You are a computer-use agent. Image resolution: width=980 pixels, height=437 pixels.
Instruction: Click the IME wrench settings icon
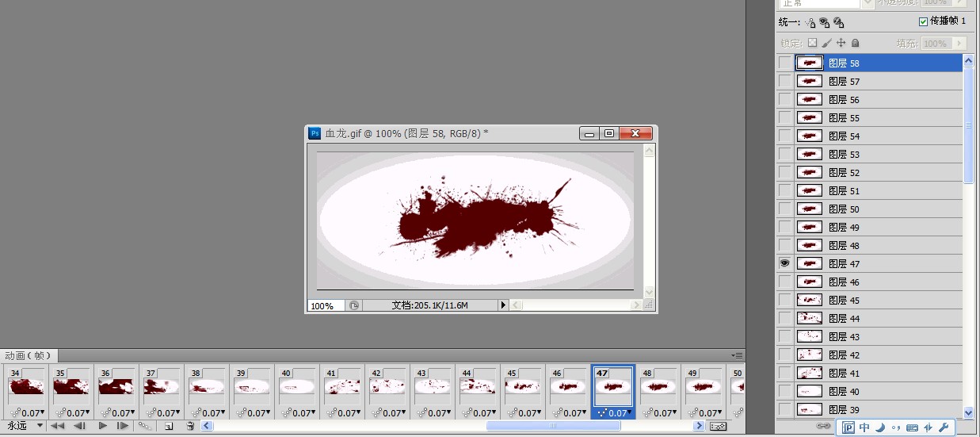pyautogui.click(x=944, y=427)
